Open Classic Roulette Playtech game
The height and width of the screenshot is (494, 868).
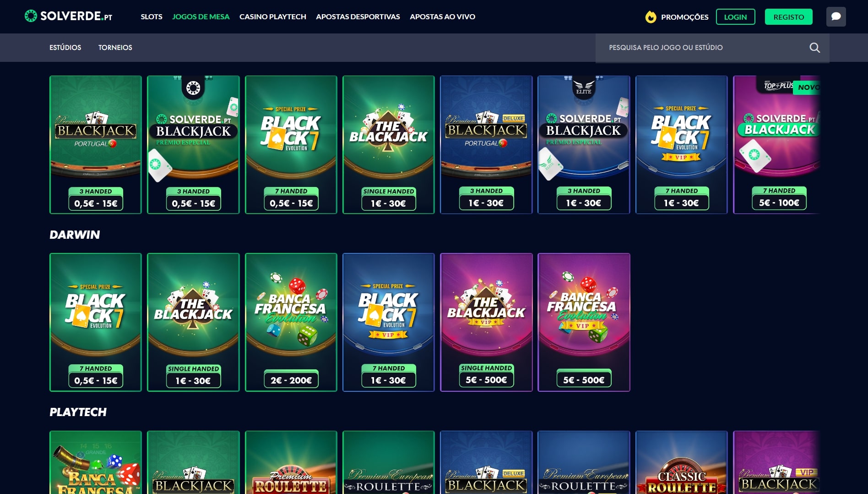point(681,462)
